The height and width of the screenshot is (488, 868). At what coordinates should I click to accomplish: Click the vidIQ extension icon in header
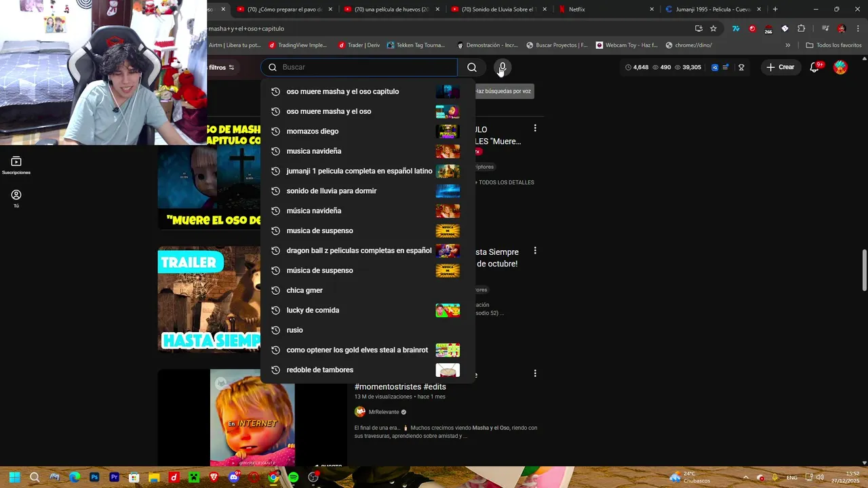click(x=715, y=67)
